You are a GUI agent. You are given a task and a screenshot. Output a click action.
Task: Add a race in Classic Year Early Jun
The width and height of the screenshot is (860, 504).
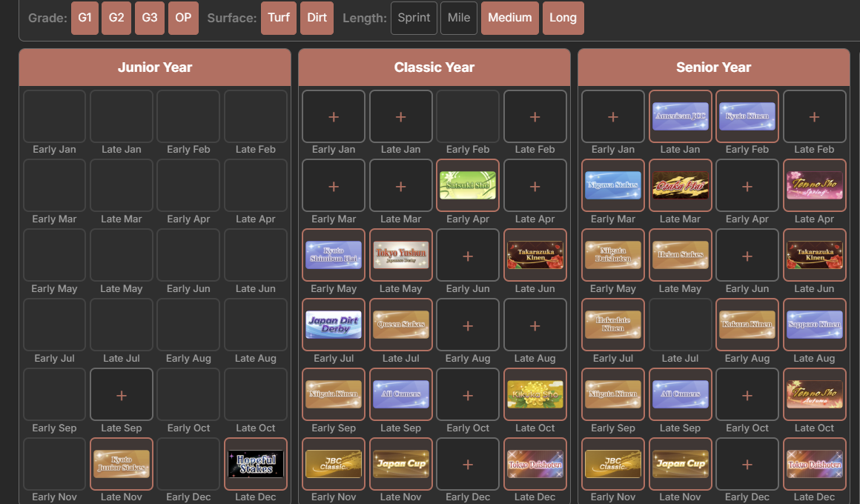coord(468,255)
